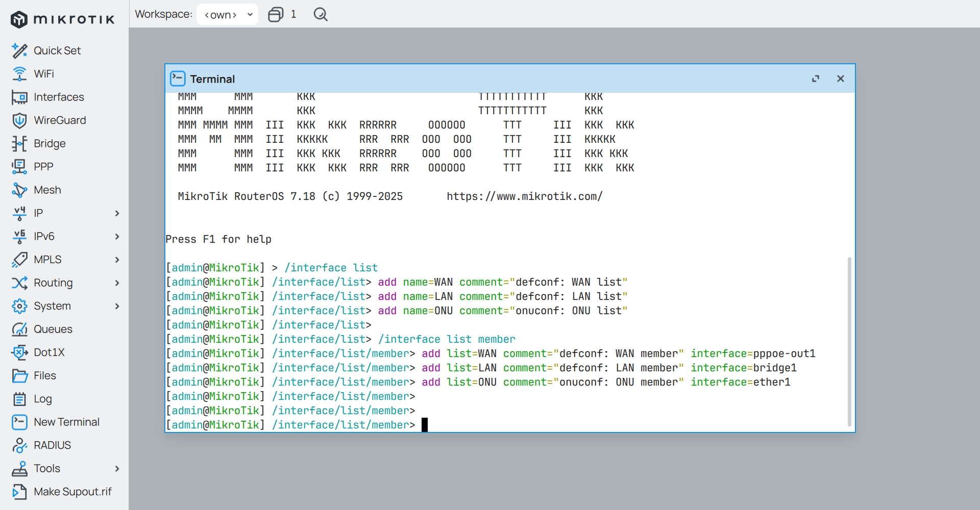Click the 'name=ONU' command text

[428, 311]
